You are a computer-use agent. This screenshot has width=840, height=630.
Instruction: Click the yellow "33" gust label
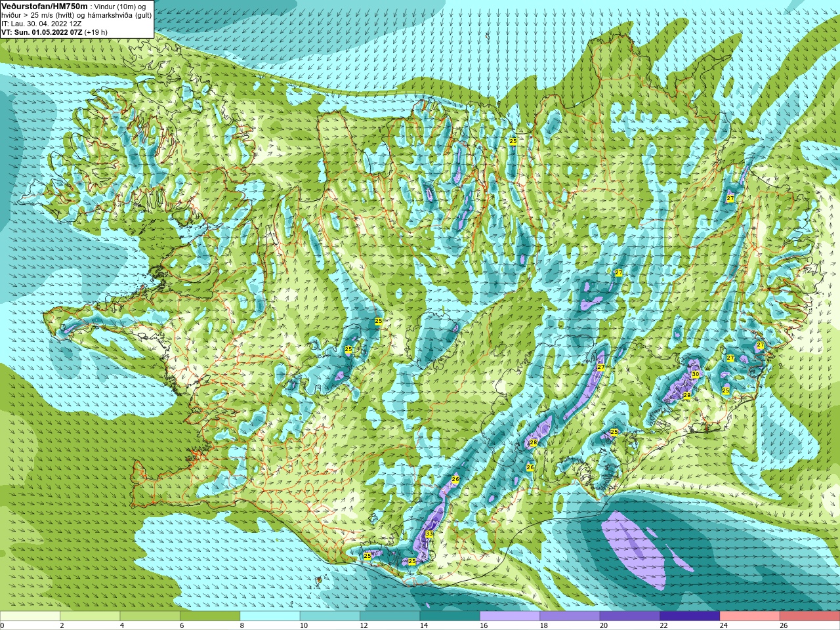point(429,534)
